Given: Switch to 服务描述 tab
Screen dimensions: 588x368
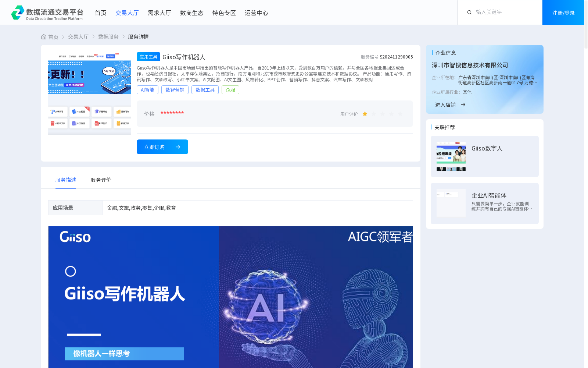Looking at the screenshot, I should tap(66, 180).
